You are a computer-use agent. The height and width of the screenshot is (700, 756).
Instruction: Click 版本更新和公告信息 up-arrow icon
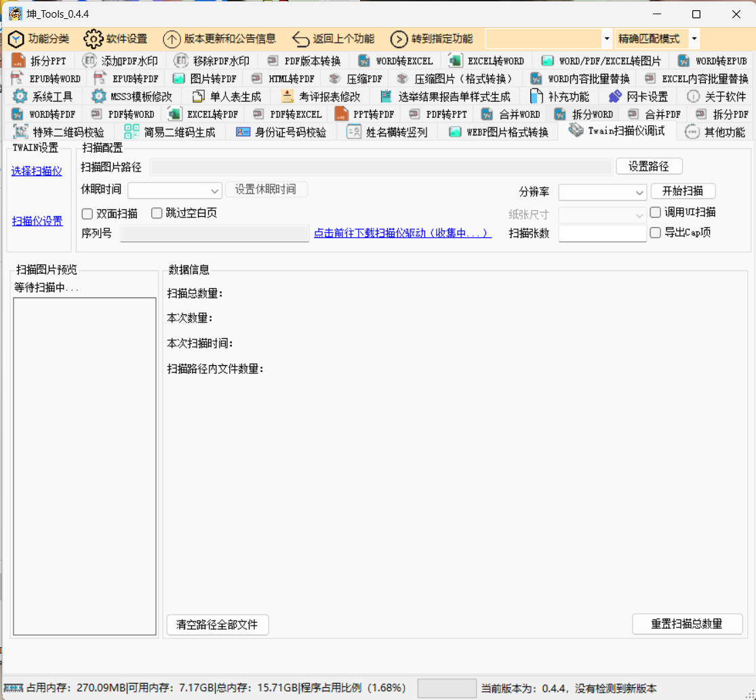(172, 39)
